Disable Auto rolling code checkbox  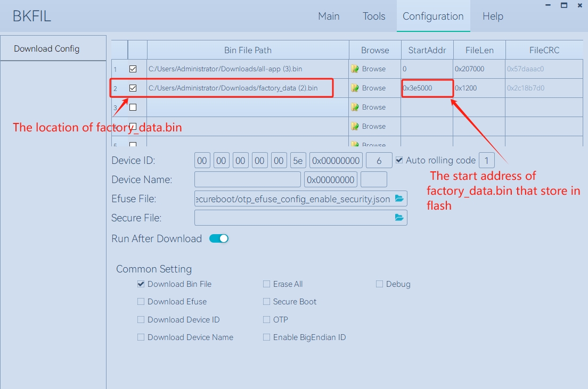[399, 160]
